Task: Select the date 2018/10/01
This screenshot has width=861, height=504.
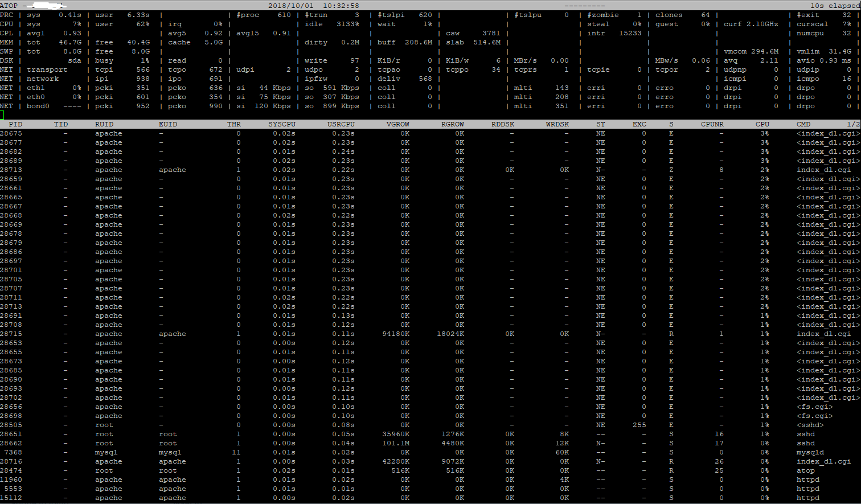Action: (291, 6)
